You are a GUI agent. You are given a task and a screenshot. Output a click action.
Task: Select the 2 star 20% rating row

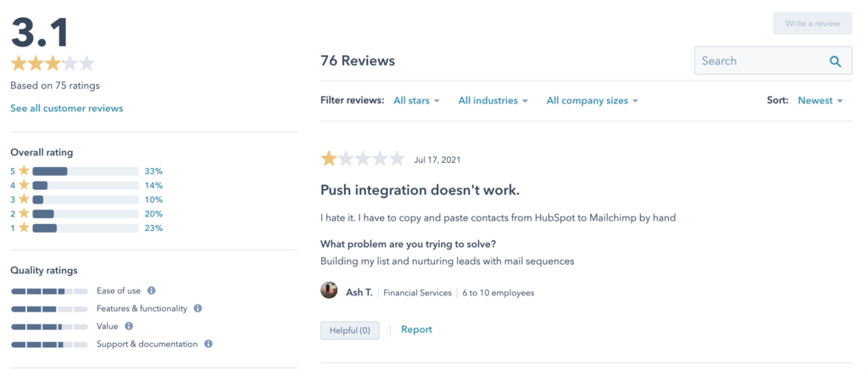pos(86,214)
